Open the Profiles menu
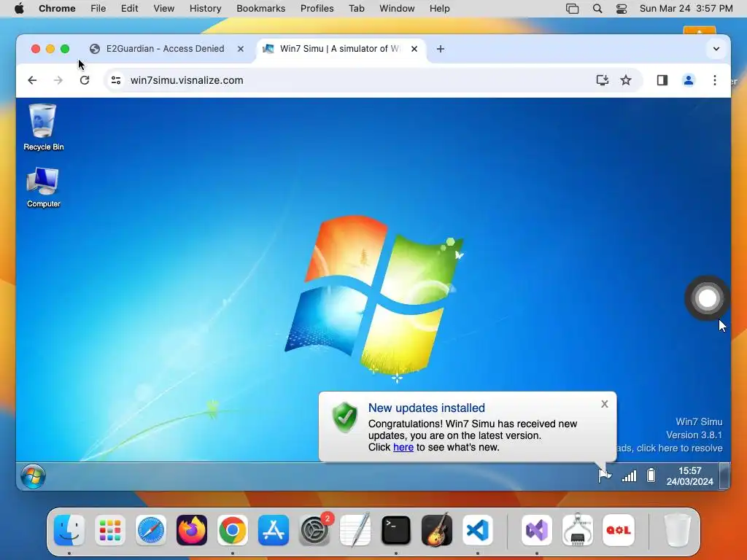Screen dimensions: 747x560 point(317,9)
